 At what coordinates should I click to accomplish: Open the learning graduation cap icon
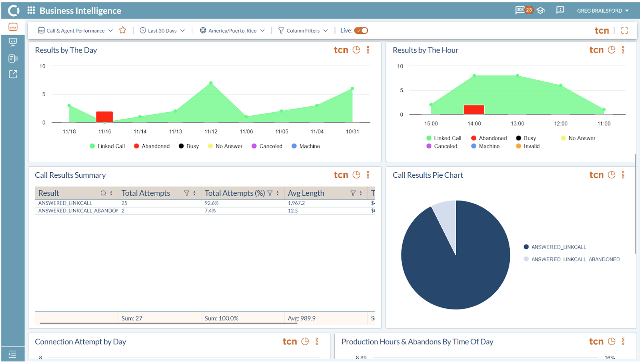[541, 11]
